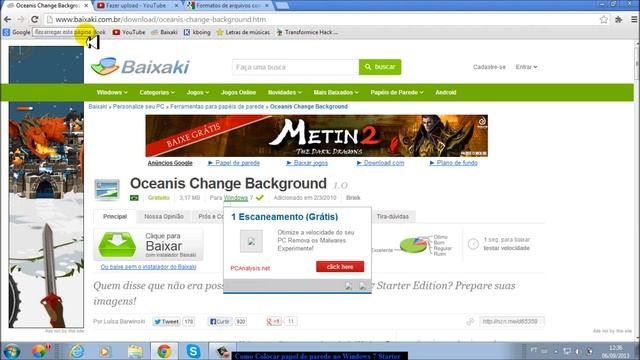
Task: Switch to the Formatos de arquivos tab
Action: click(229, 5)
